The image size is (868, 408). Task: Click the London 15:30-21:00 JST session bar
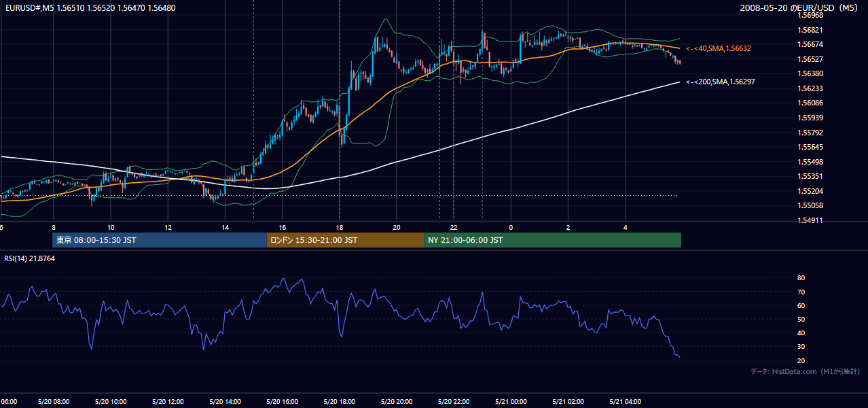tap(345, 240)
